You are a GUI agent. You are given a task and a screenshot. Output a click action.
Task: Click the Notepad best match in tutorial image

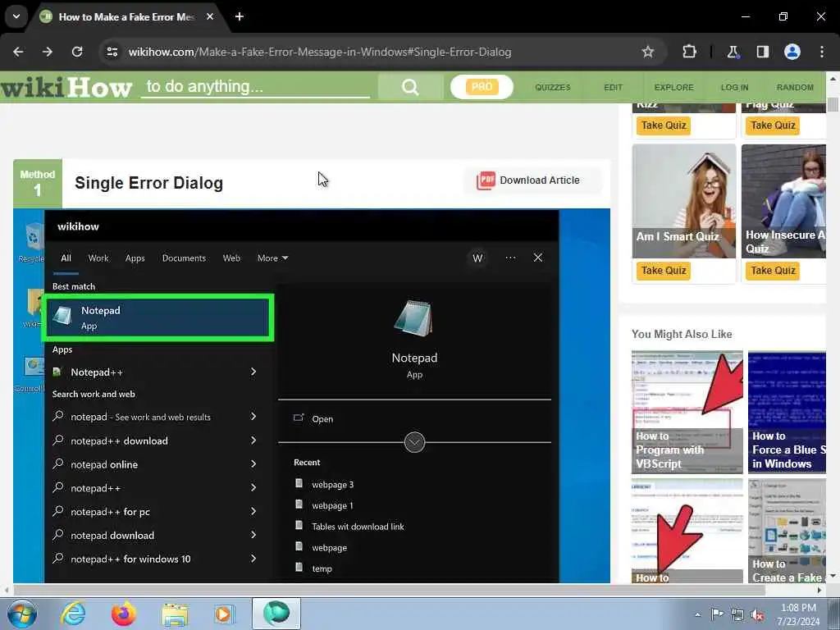(158, 317)
